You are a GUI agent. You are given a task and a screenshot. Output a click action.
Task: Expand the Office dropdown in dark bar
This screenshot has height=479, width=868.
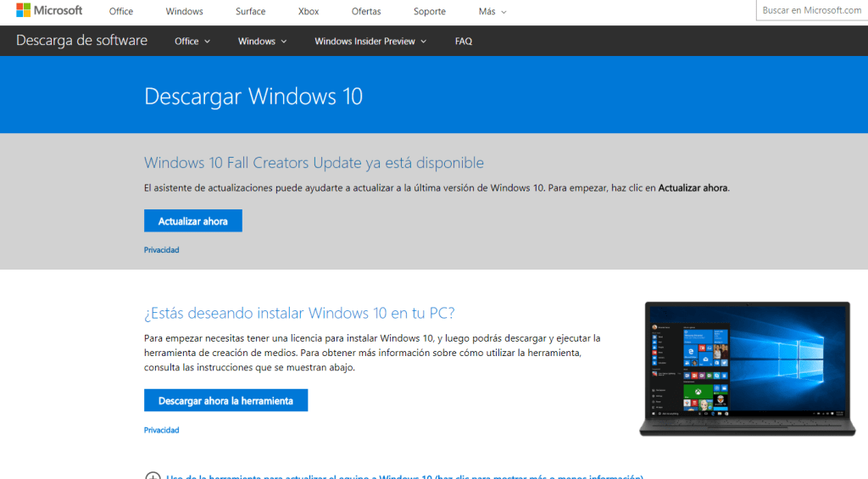click(x=192, y=41)
